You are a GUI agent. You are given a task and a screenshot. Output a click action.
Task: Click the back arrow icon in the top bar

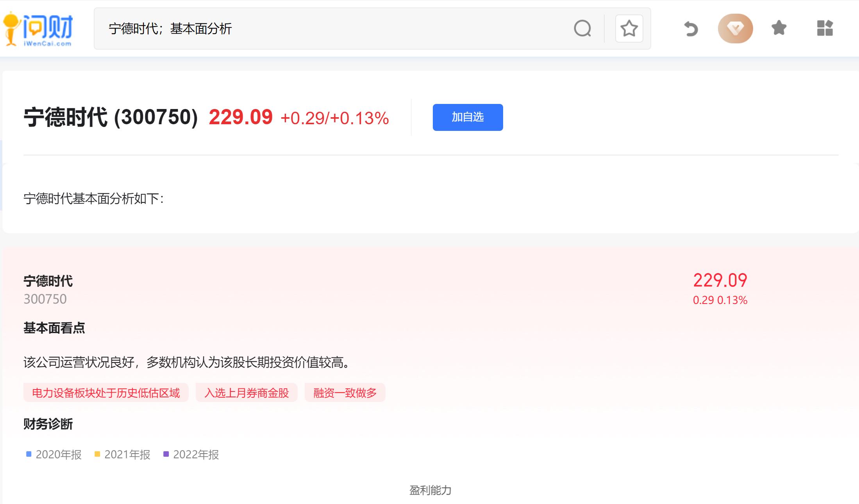(690, 29)
